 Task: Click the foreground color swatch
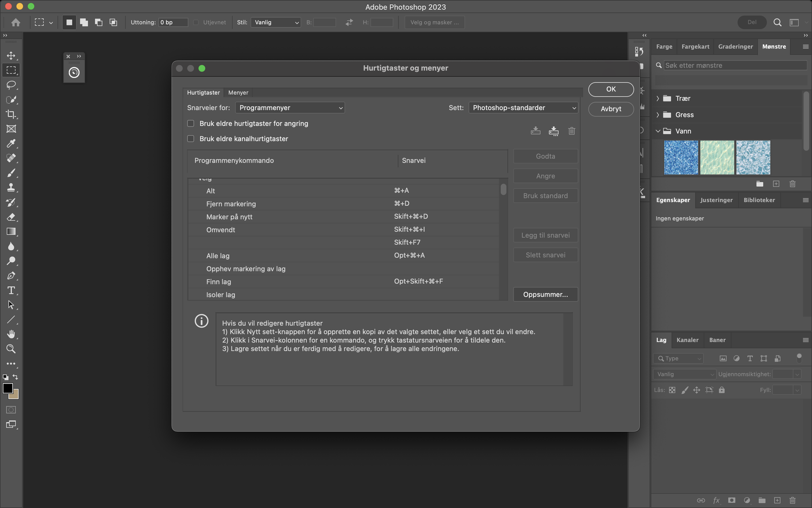[8, 388]
